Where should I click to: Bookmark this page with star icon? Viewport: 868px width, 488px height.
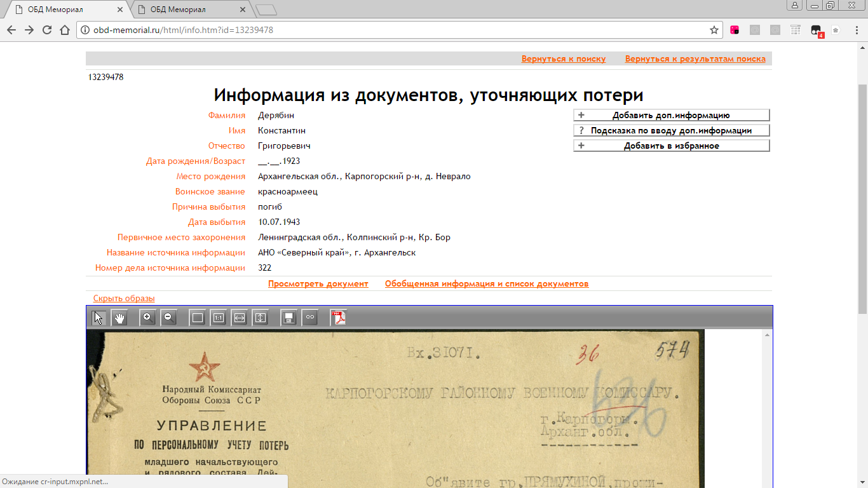[x=714, y=30]
